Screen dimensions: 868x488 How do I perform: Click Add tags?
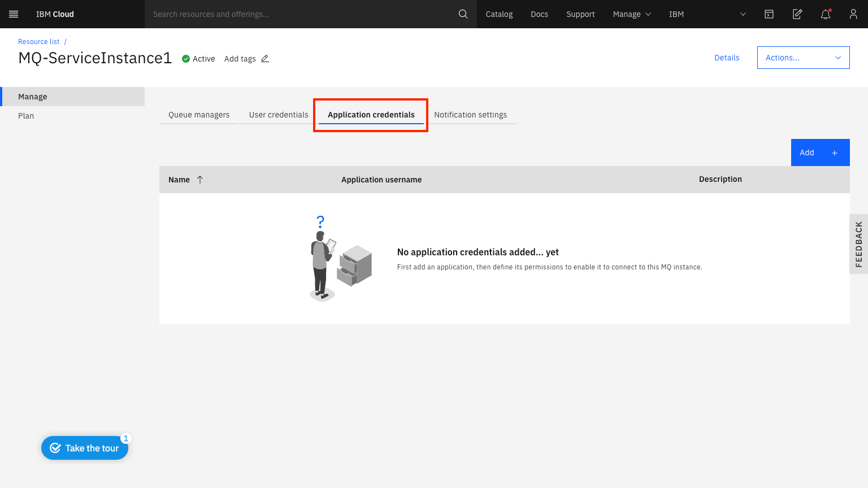(240, 59)
